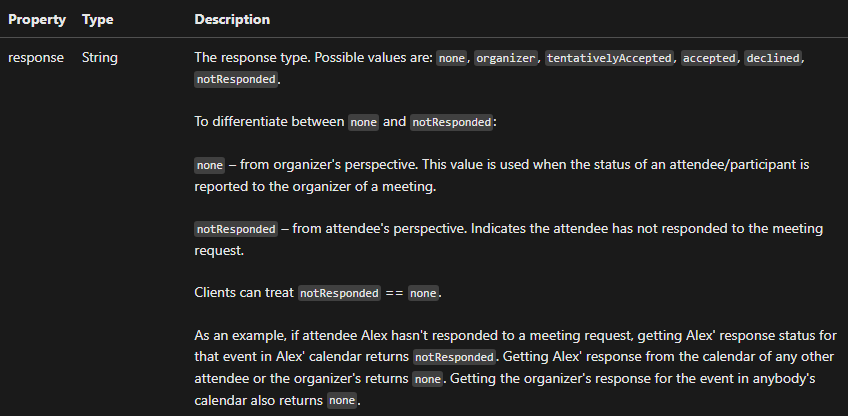The height and width of the screenshot is (416, 848).
Task: Click notResponded code in Alex example paragraph
Action: point(454,357)
